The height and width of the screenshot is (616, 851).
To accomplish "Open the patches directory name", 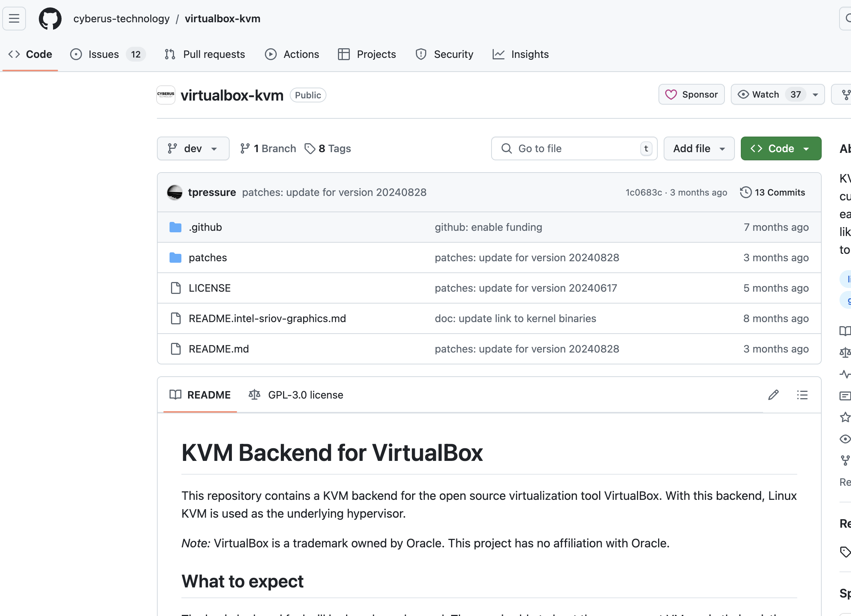I will click(x=208, y=258).
